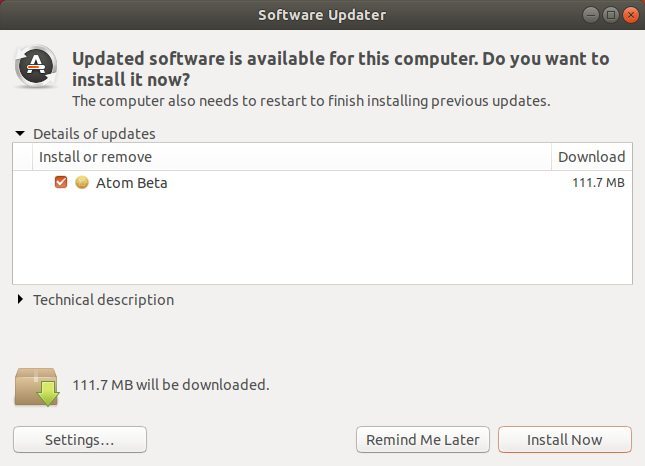Click the Software Updater app icon

(x=36, y=66)
